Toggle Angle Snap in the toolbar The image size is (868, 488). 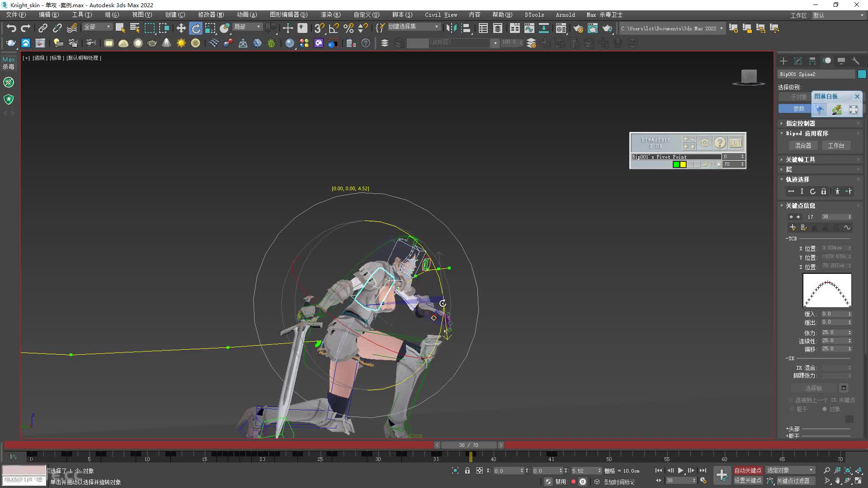334,28
